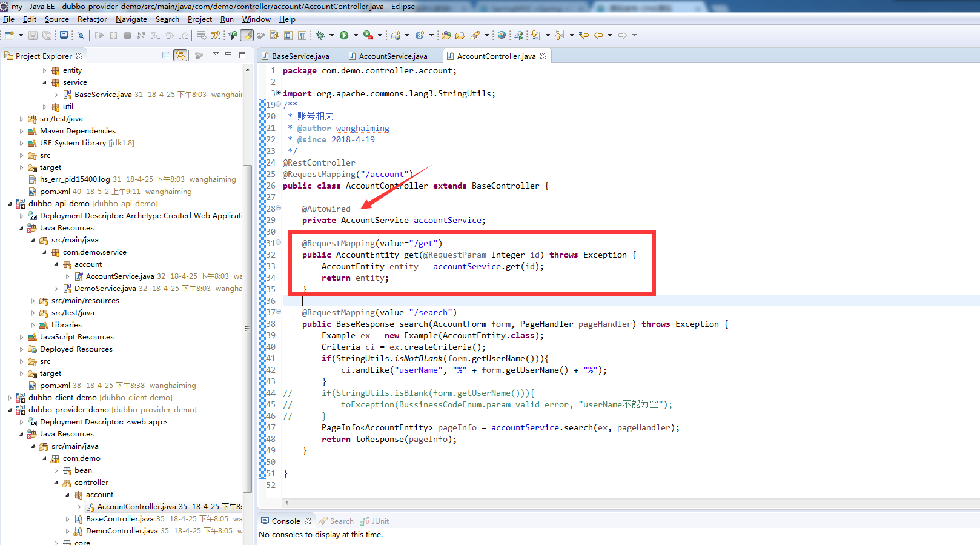
Task: Click the New Server globe icon
Action: click(x=396, y=35)
